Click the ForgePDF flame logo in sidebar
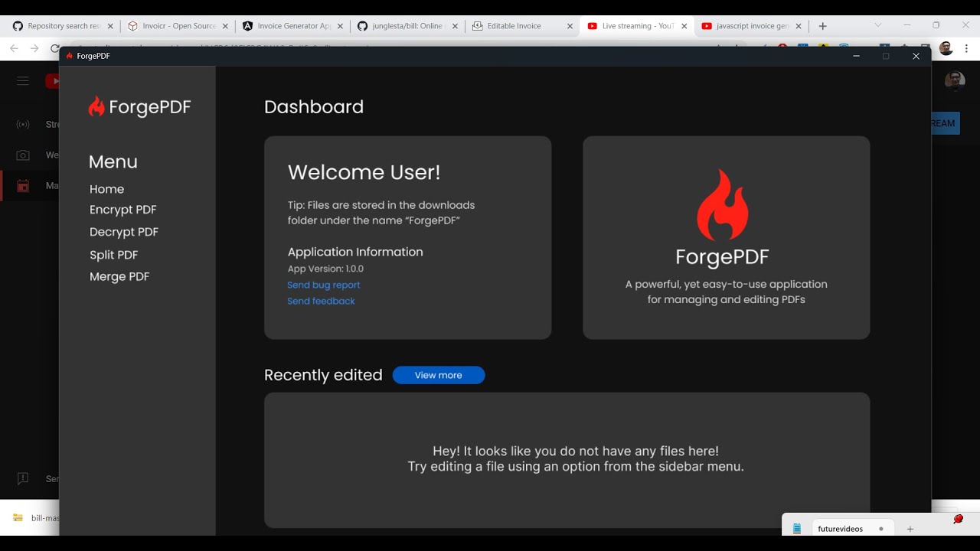The height and width of the screenshot is (551, 980). pyautogui.click(x=96, y=106)
